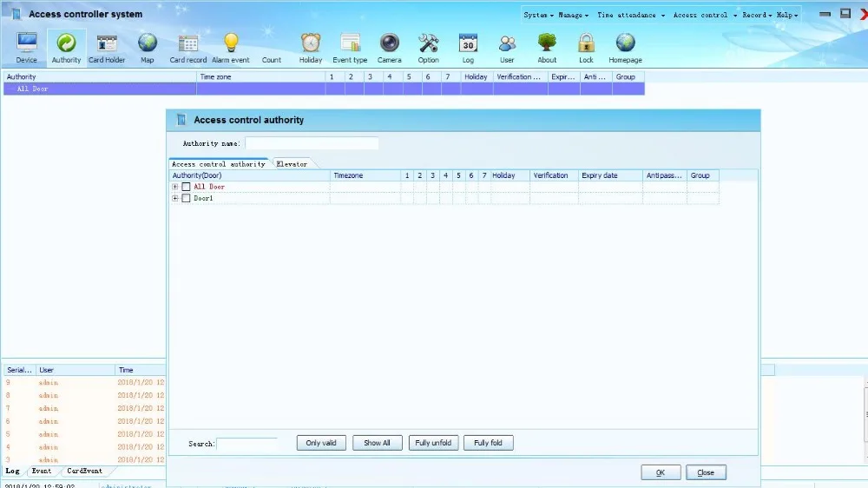Viewport: 868px width, 488px height.
Task: Switch to the CardEvent bottom tab
Action: coord(84,471)
